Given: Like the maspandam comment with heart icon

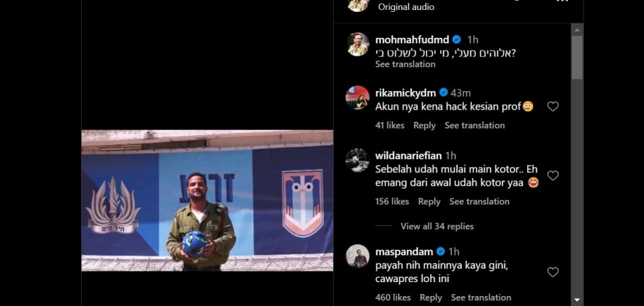Looking at the screenshot, I should click(553, 272).
